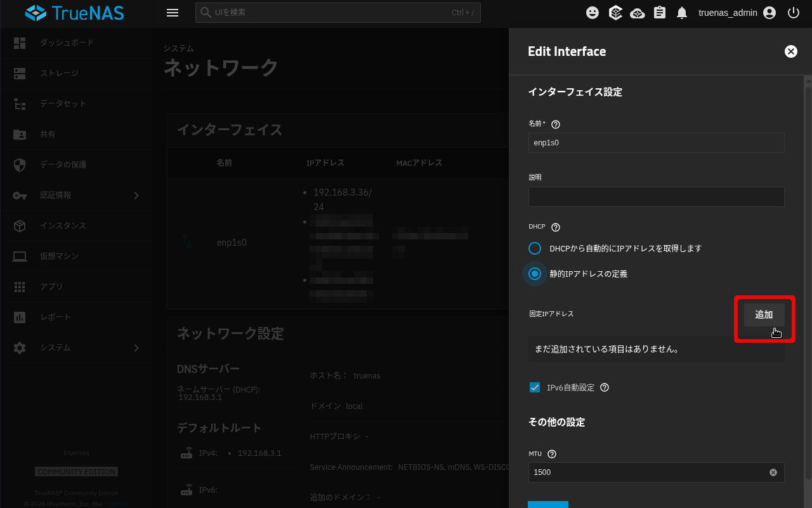
Task: Open the alerts bell icon
Action: pos(682,13)
